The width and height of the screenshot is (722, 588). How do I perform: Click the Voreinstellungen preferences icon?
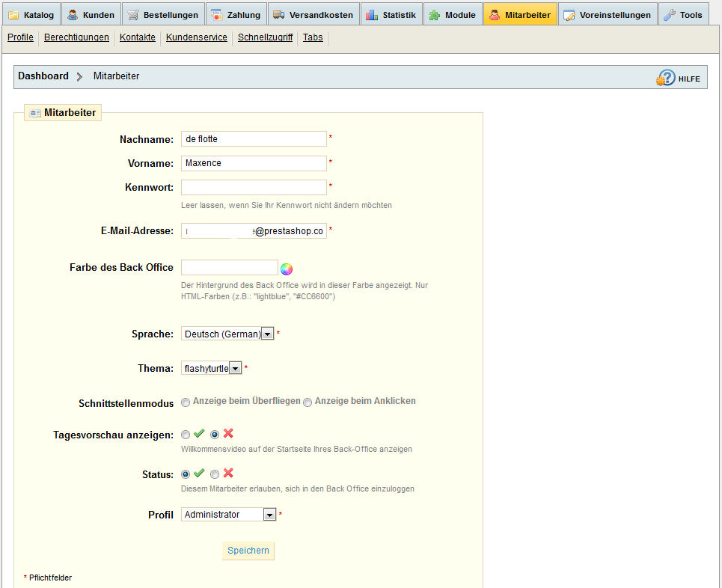point(569,15)
